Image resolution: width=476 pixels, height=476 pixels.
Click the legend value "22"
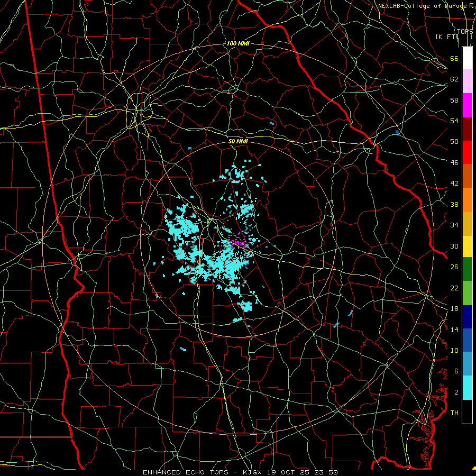pos(454,288)
